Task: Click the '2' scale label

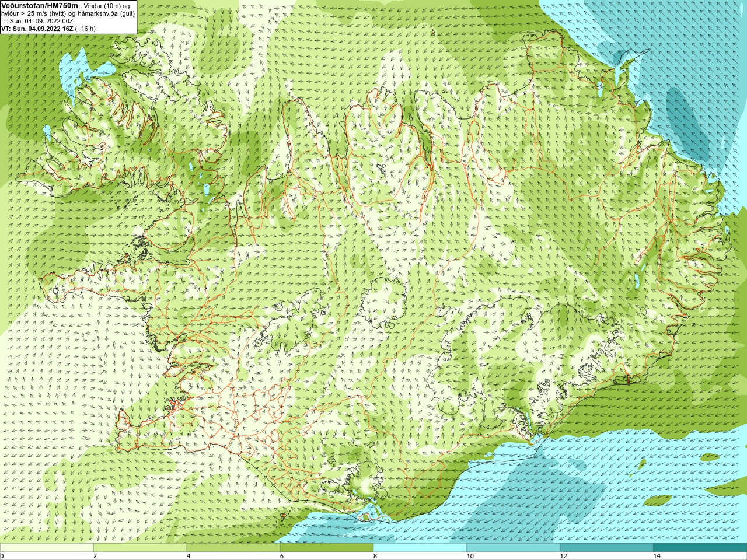Action: (x=95, y=556)
